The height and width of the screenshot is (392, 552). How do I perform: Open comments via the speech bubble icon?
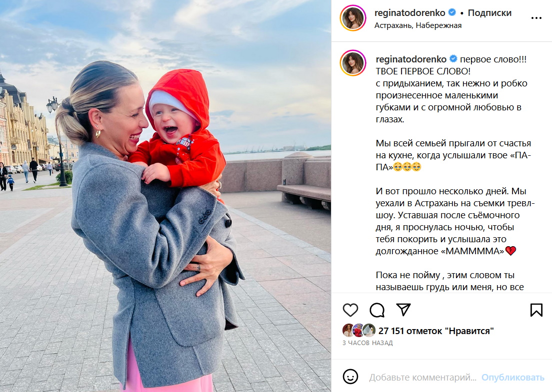pyautogui.click(x=376, y=310)
